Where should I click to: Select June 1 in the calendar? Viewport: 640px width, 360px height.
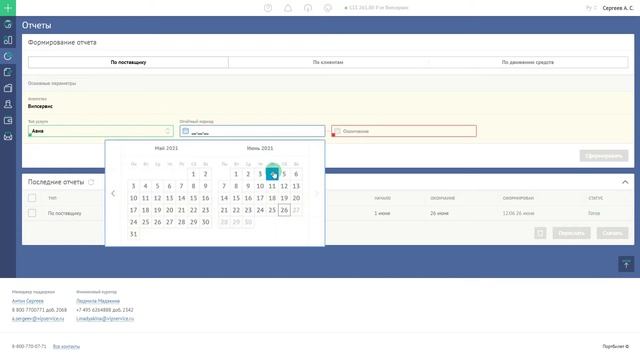(x=236, y=174)
